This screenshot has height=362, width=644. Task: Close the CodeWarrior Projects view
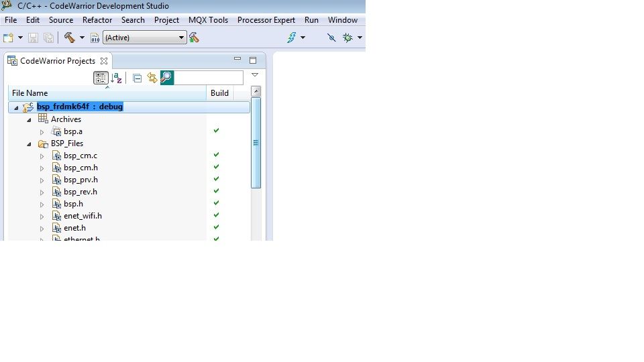point(105,61)
